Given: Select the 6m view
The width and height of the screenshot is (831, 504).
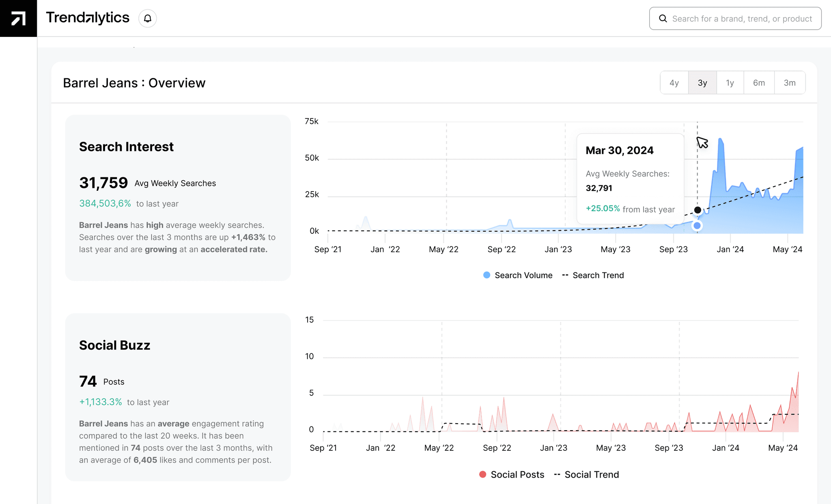Looking at the screenshot, I should point(759,82).
